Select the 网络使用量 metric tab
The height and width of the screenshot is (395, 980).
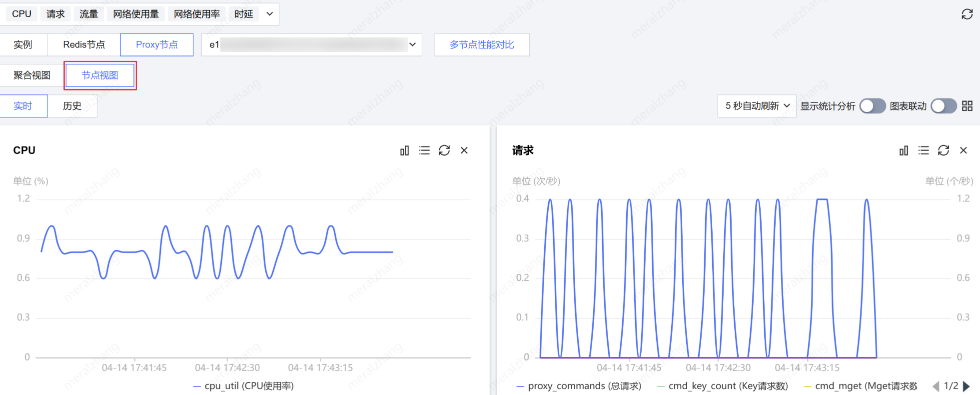(x=136, y=14)
